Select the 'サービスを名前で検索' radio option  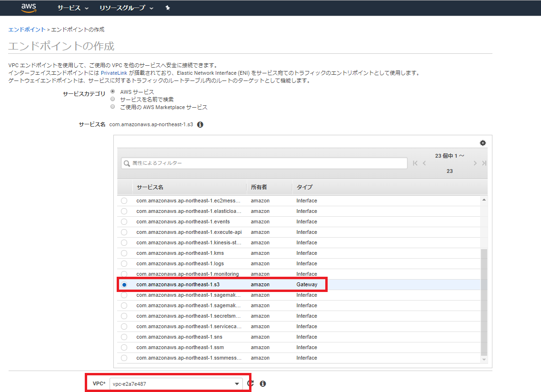113,99
